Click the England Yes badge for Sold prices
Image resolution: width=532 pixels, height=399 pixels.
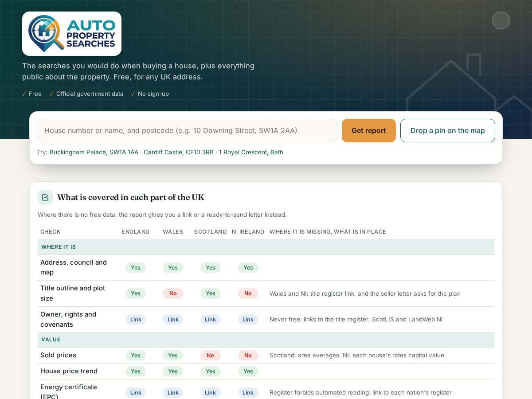click(x=136, y=355)
